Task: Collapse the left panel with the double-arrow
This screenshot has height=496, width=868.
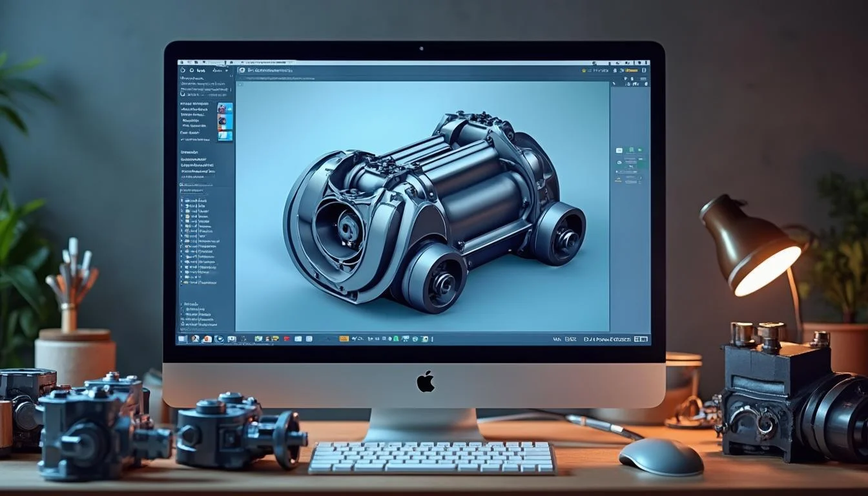Action: (x=231, y=76)
